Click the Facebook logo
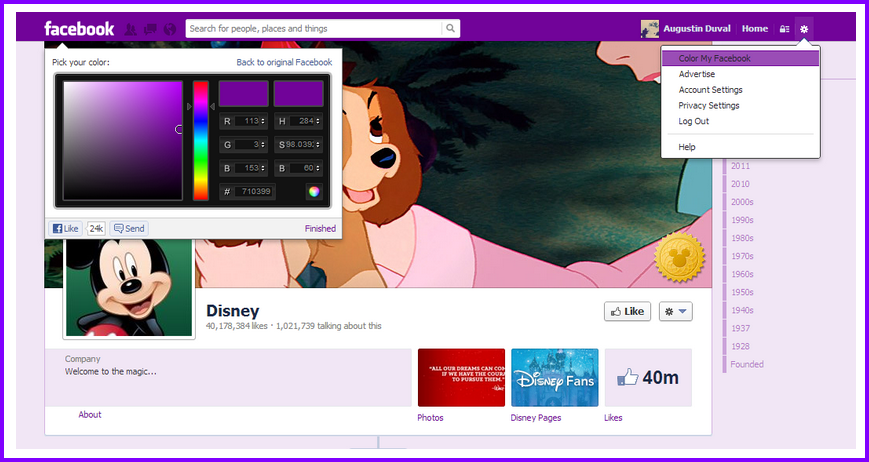 [79, 29]
